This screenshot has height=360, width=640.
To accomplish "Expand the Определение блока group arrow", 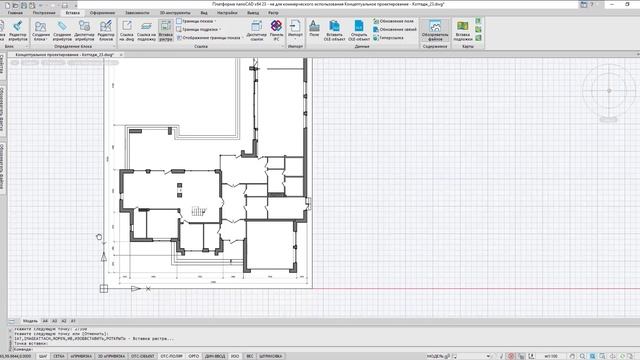I will click(x=114, y=47).
